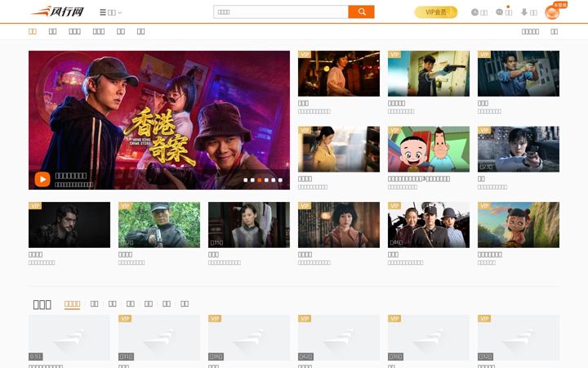Open thumbnail of vested man aiming revolver

429,74
